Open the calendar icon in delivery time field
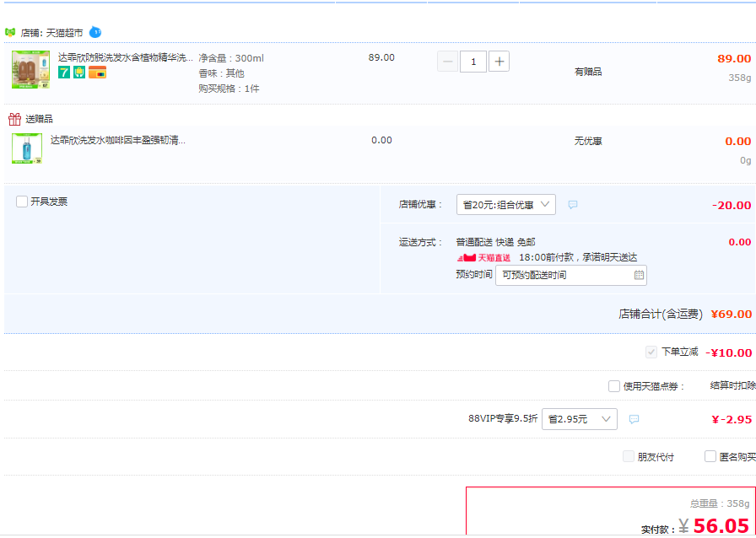Image resolution: width=756 pixels, height=538 pixels. 639,275
